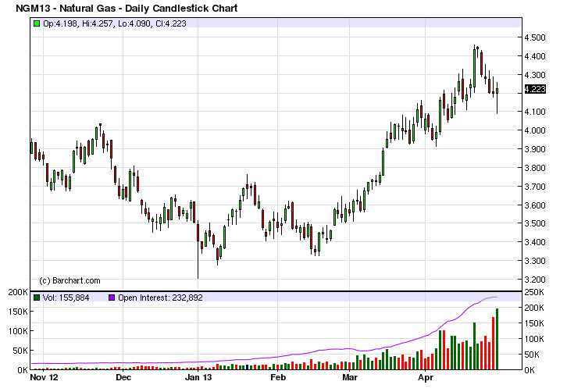Click the 'Vol: 155,884' label

(x=66, y=298)
